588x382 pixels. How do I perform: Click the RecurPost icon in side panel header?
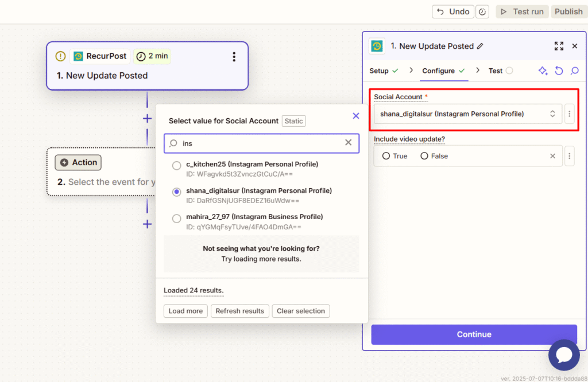[377, 46]
